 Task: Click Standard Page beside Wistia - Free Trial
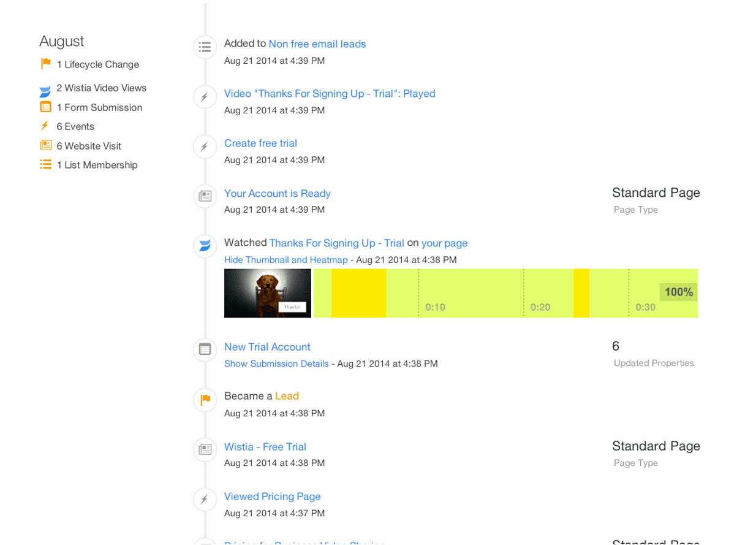pyautogui.click(x=656, y=446)
